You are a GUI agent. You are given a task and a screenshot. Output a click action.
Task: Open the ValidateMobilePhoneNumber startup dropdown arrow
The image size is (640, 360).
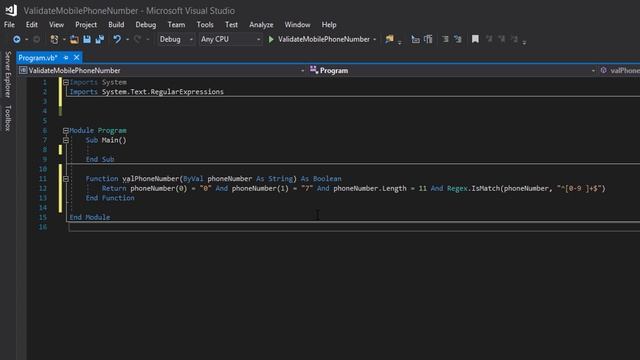[374, 39]
